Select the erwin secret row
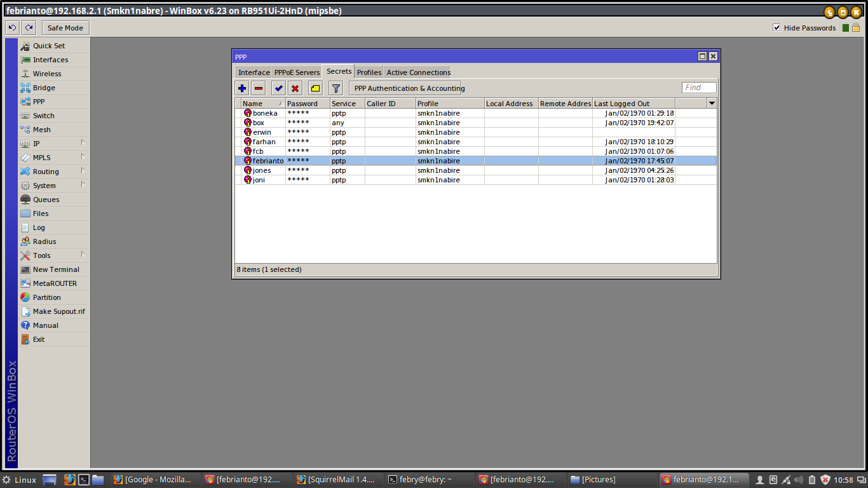 475,132
